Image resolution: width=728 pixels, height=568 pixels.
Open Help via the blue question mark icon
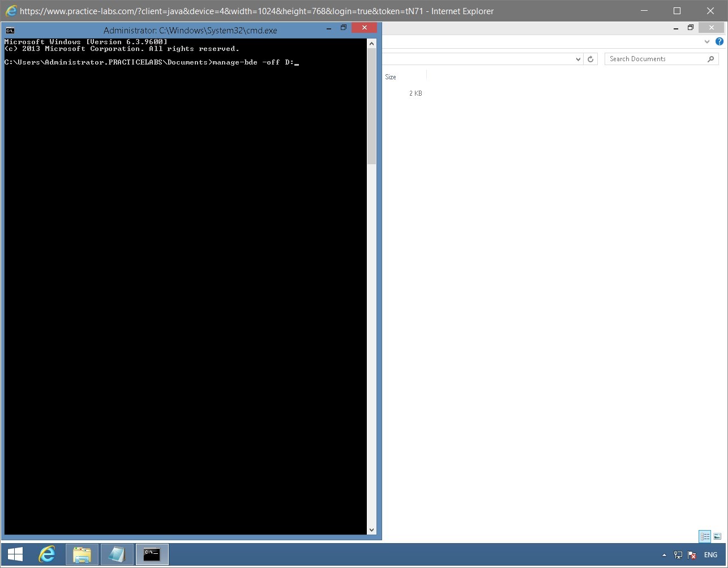tap(719, 41)
